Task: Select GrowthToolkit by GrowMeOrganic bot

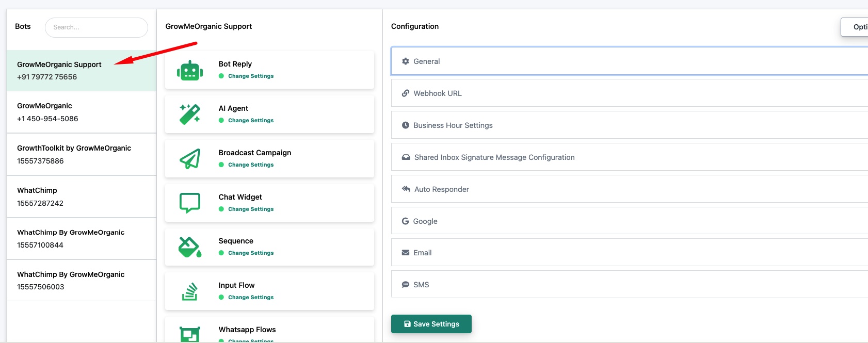Action: pos(82,154)
